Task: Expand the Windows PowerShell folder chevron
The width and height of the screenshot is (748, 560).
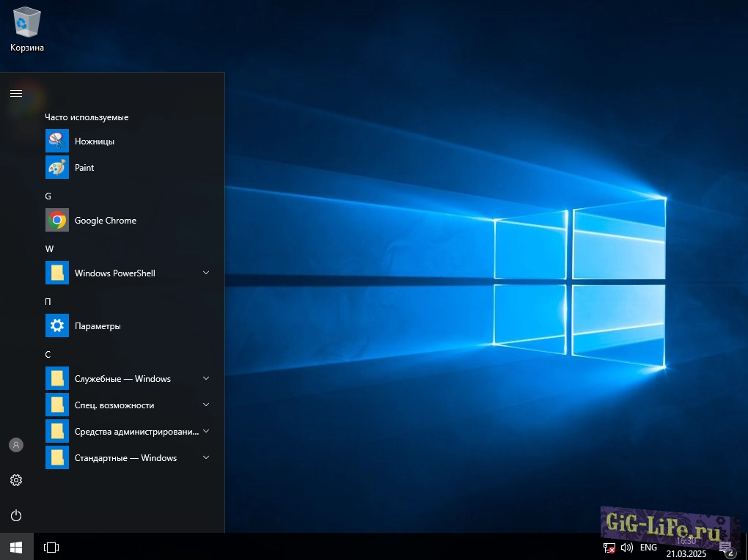Action: pos(206,273)
